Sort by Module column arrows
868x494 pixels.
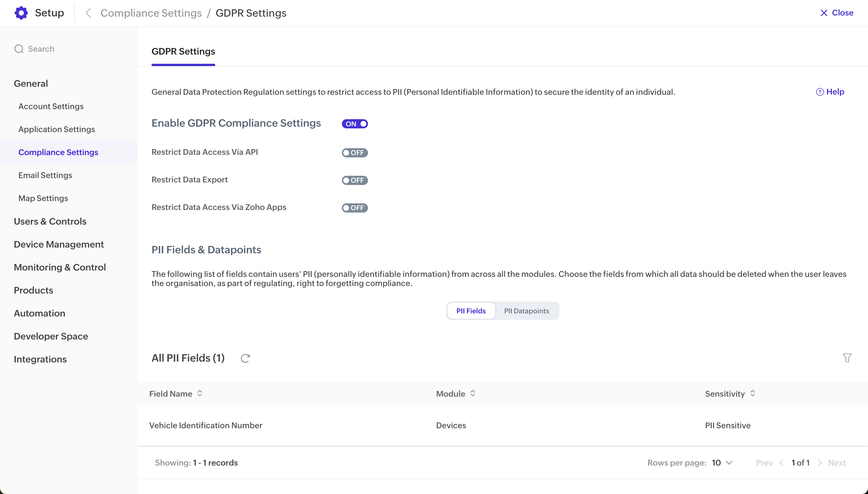coord(473,393)
